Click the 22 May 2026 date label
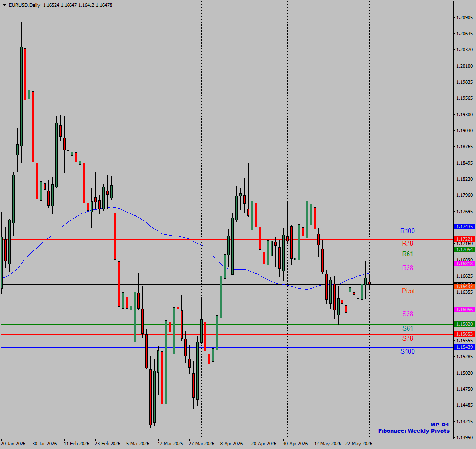This screenshot has width=476, height=449. [359, 444]
